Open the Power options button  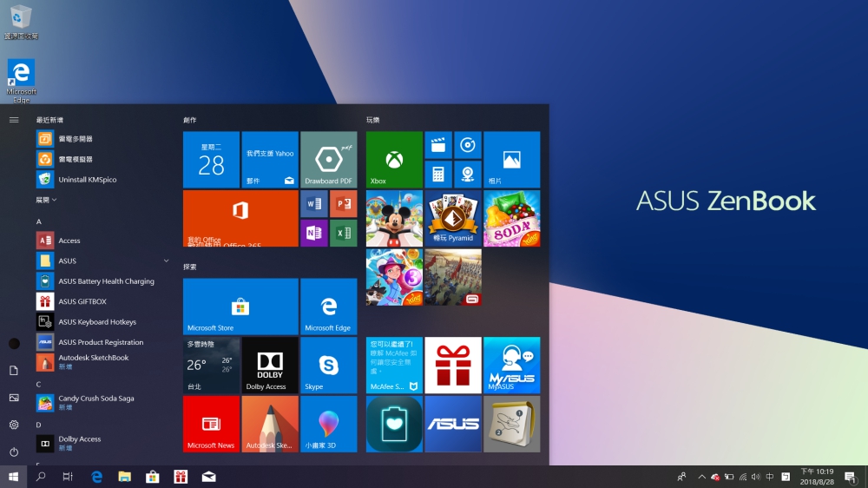click(14, 452)
